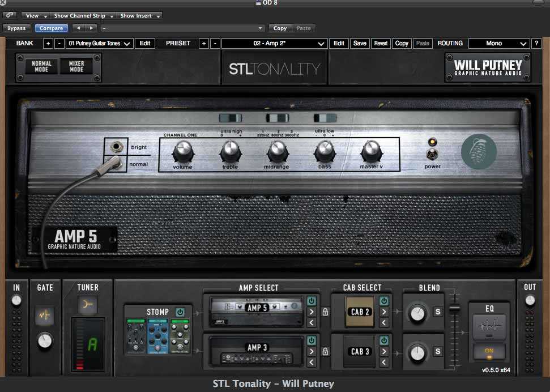Select the next cabinet after CAB 2
550x392 pixels.
coord(383,312)
